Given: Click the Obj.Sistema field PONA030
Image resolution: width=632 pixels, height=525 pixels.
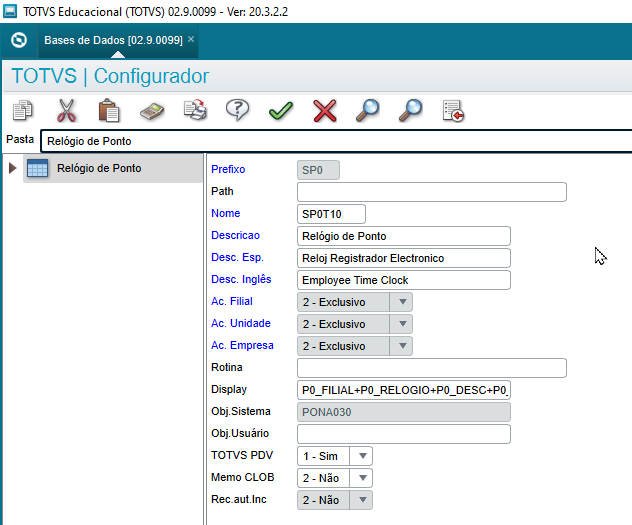Looking at the screenshot, I should (x=404, y=412).
